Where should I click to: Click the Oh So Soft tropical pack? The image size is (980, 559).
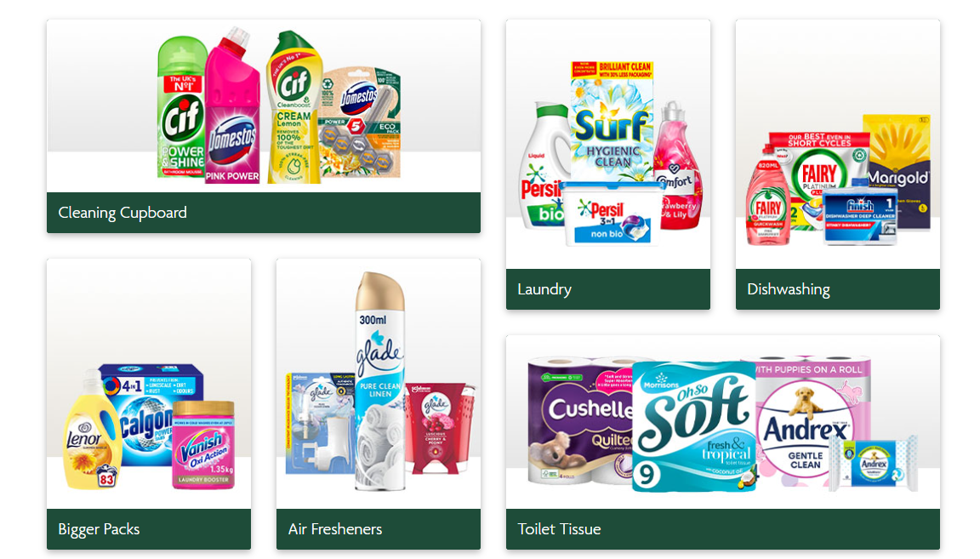point(694,426)
